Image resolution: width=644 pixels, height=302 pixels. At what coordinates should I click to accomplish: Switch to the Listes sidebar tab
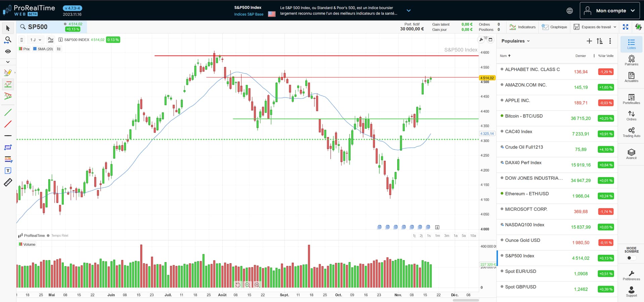click(x=631, y=44)
